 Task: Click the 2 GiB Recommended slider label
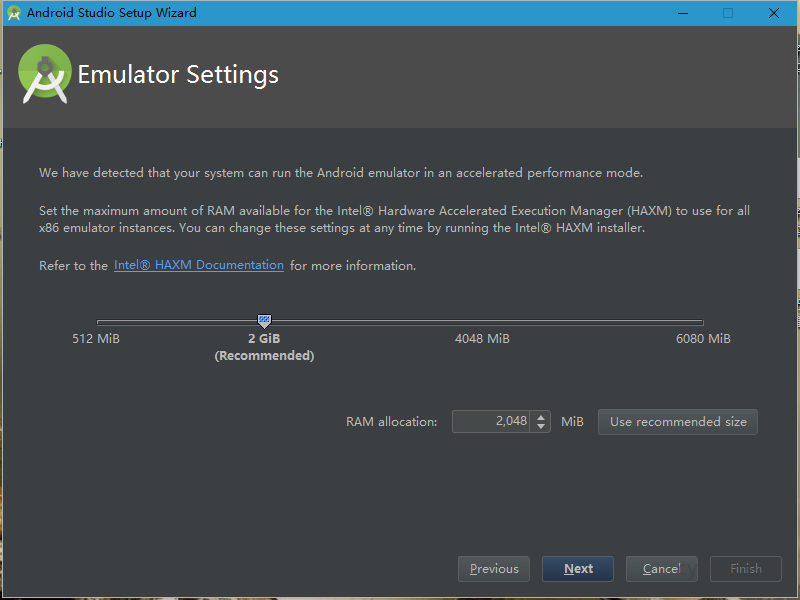click(264, 347)
